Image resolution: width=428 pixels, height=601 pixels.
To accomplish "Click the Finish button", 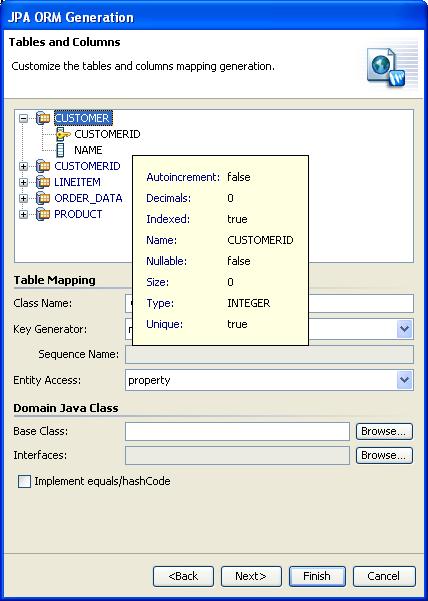I will point(317,576).
